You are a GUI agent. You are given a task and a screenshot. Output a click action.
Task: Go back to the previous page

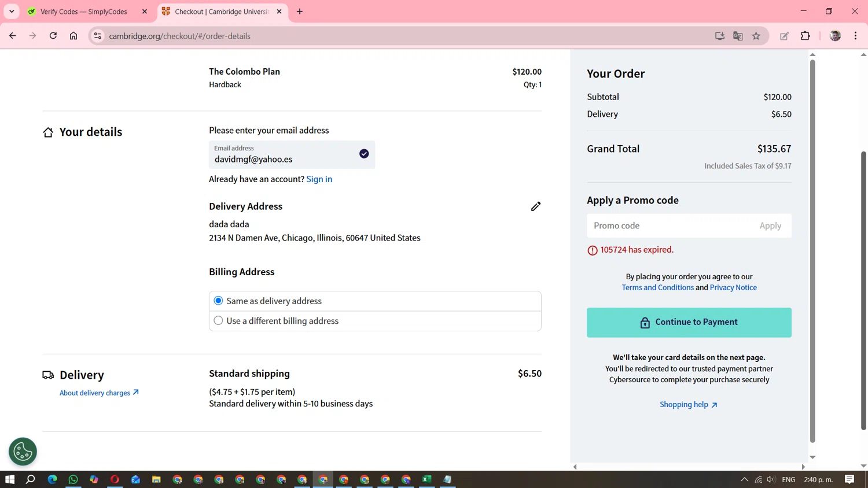pos(12,36)
